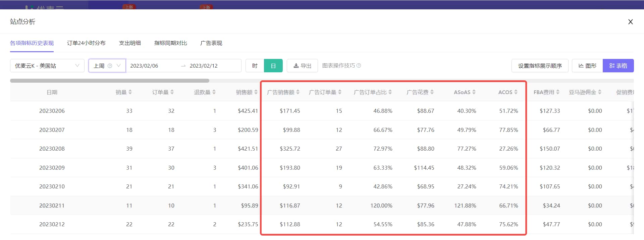This screenshot has height=240, width=644.
Task: Sort table by 销量 column arrows
Action: click(x=130, y=92)
